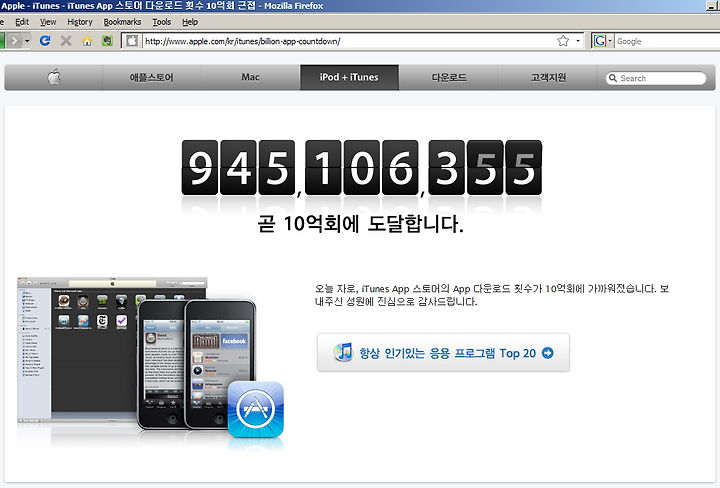Click the paragraph starting 오늘 자로, iTunes App
Viewport: 720px width, 488px height.
click(x=491, y=295)
